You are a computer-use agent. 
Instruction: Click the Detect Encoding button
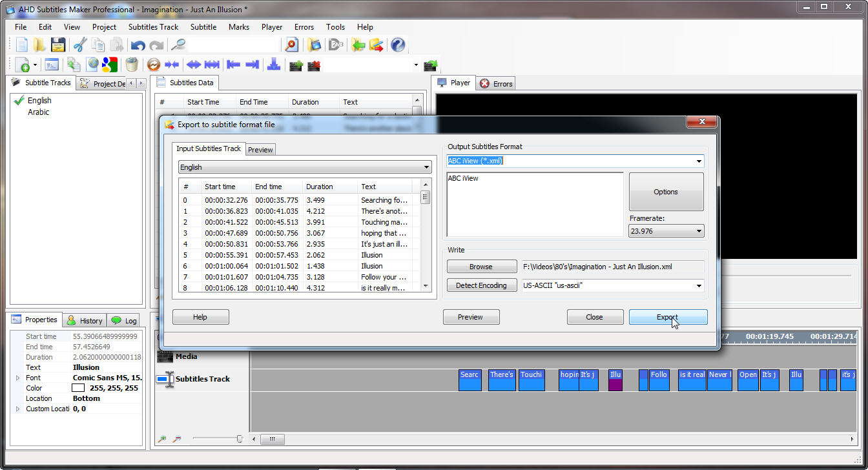[480, 285]
